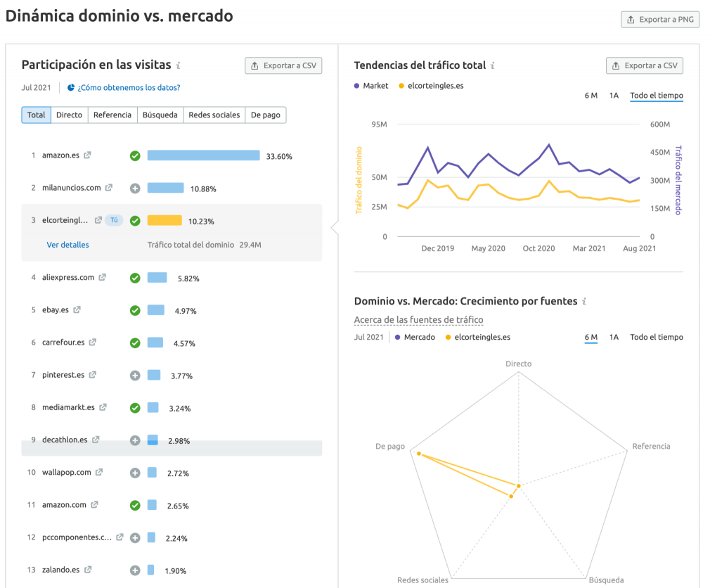Screen dimensions: 710x588
Task: Open amazon.es external link icon
Action: coord(87,155)
